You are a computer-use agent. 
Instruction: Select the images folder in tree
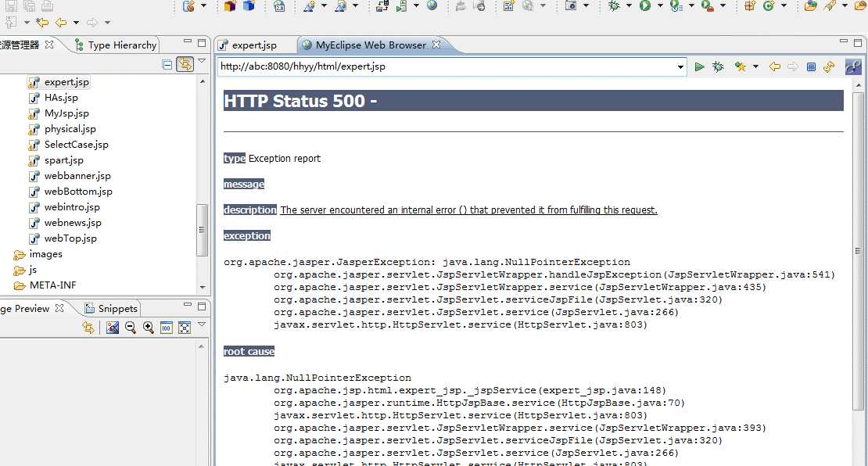[x=38, y=254]
